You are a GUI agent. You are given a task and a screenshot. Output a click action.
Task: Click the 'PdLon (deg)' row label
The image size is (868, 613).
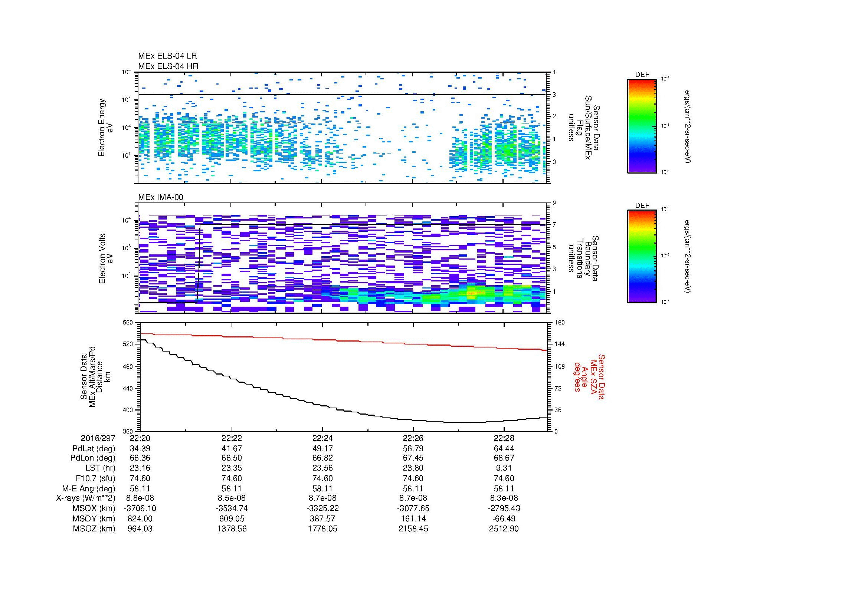93,458
